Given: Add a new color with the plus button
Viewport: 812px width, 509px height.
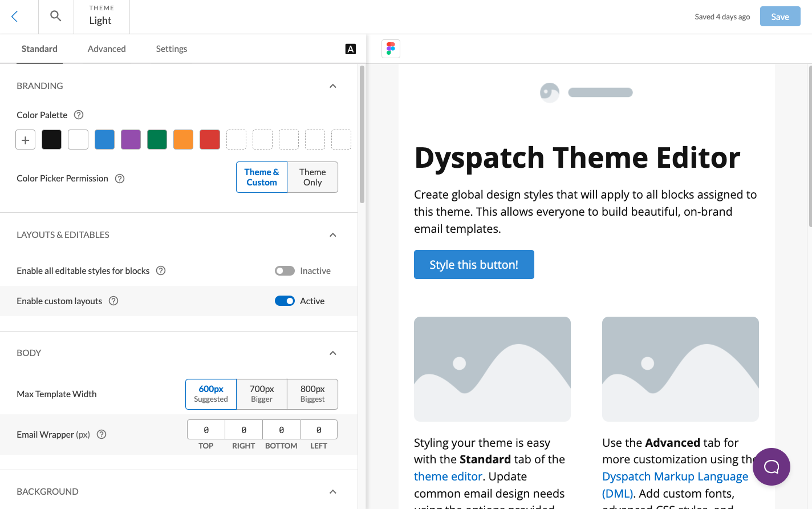Looking at the screenshot, I should pyautogui.click(x=25, y=140).
